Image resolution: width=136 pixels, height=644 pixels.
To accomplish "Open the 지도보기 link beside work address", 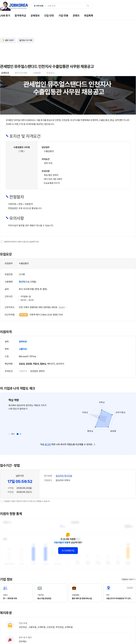I will pos(62,307).
